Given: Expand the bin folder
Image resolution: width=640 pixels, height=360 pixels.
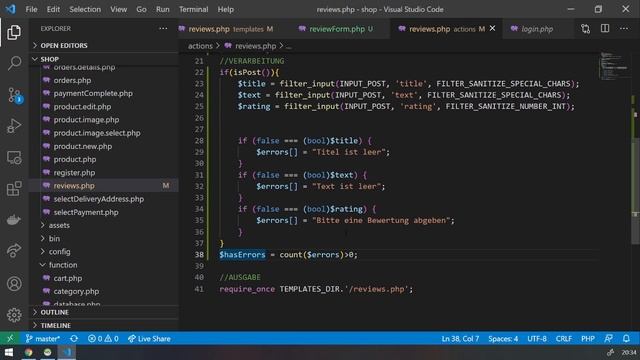Looking at the screenshot, I should click(54, 238).
